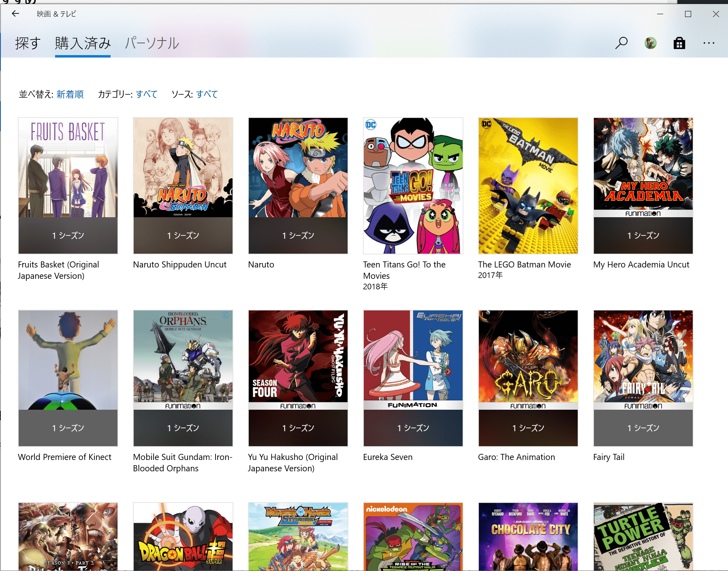728x571 pixels.
Task: Open the Naruto series poster
Action: pos(298,186)
